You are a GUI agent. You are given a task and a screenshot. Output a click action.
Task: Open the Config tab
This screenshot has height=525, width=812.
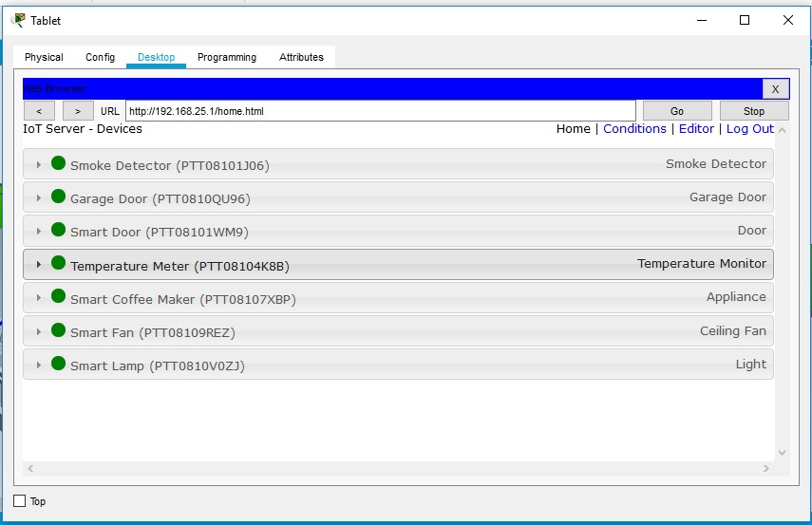[100, 57]
